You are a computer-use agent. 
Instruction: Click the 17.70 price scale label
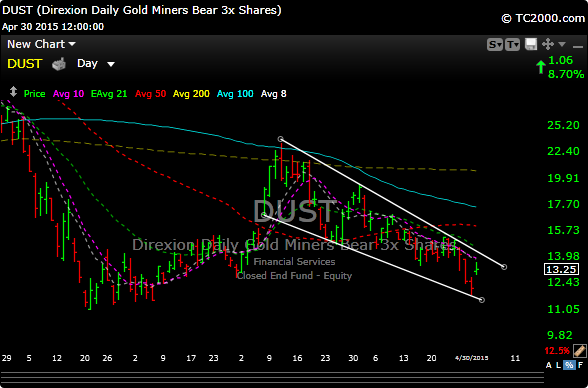pyautogui.click(x=563, y=204)
